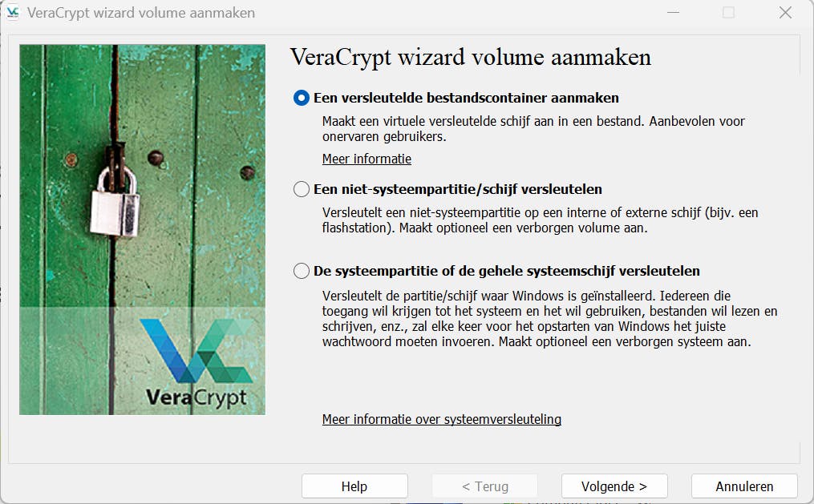
Task: Cancel the wizard via Annuleren
Action: click(743, 486)
